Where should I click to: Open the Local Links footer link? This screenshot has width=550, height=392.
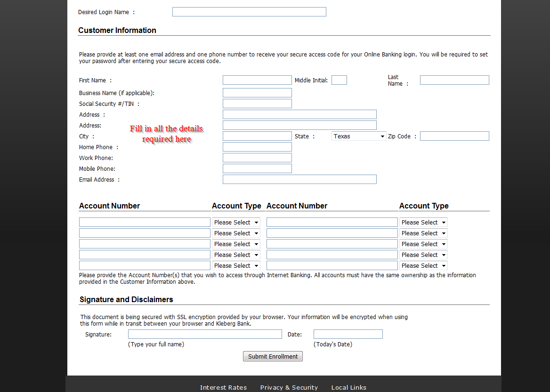(x=349, y=388)
